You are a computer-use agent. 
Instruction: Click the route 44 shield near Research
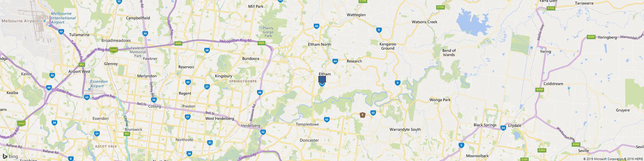point(335,61)
